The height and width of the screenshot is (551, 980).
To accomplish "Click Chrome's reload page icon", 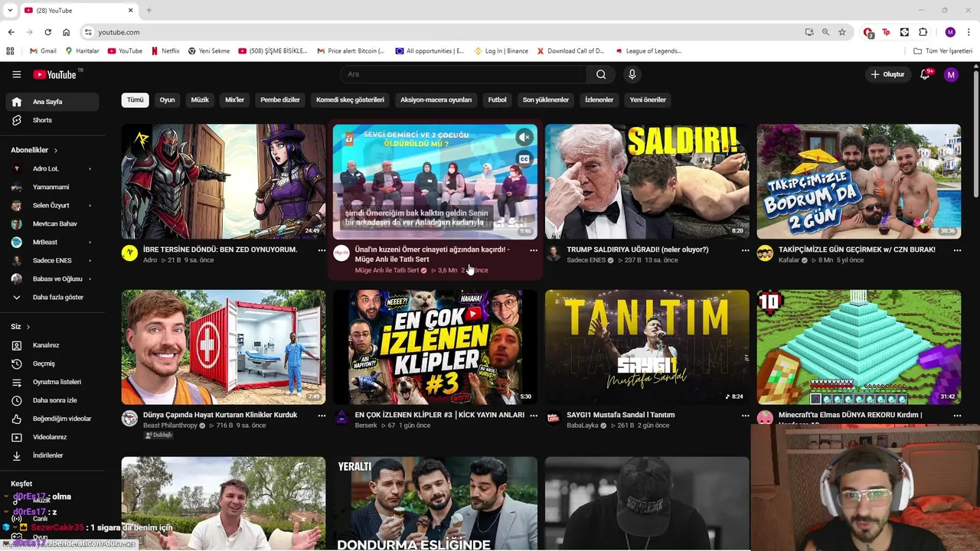I will pos(47,32).
